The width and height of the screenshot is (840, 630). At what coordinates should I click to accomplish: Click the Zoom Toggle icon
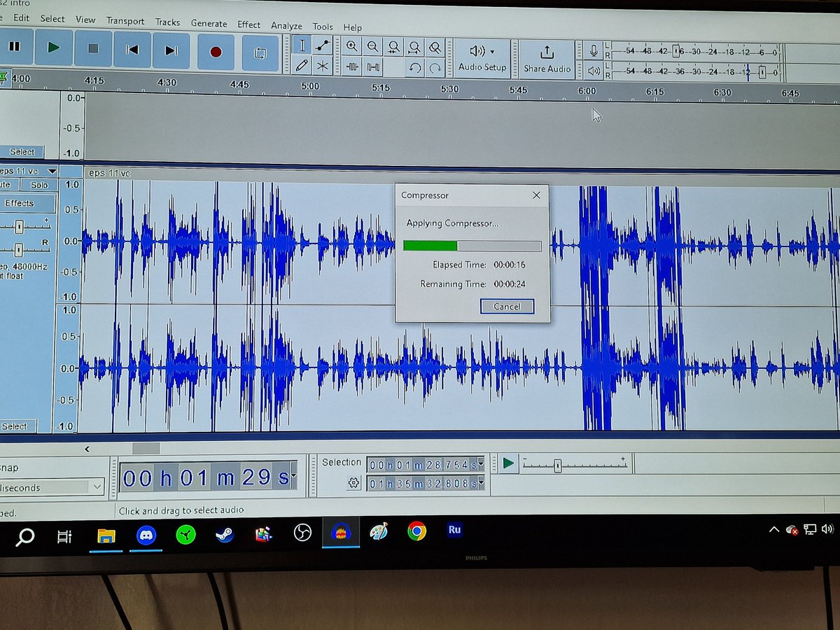[x=435, y=48]
